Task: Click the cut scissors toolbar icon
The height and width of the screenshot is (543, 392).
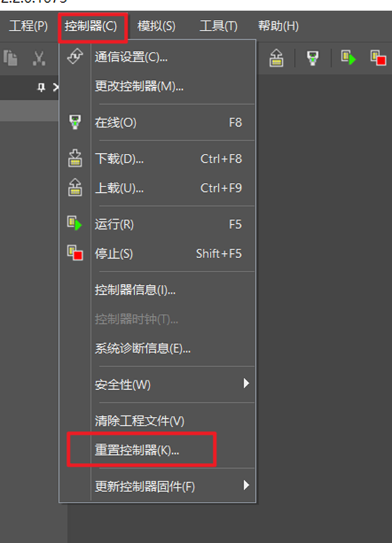Action: coord(39,58)
